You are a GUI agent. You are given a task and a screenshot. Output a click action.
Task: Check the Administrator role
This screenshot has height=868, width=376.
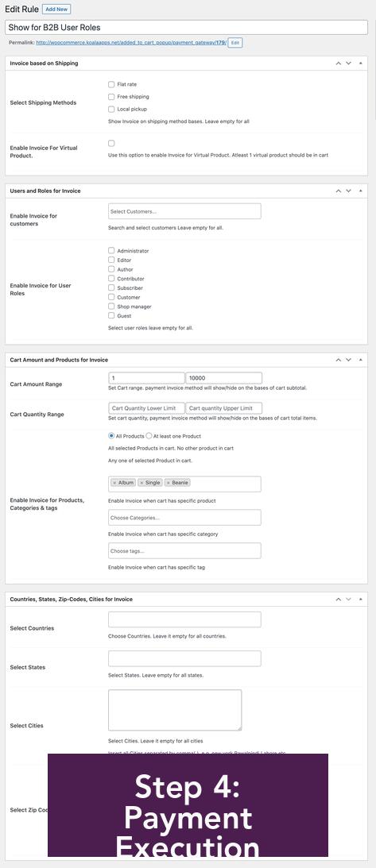coord(111,251)
